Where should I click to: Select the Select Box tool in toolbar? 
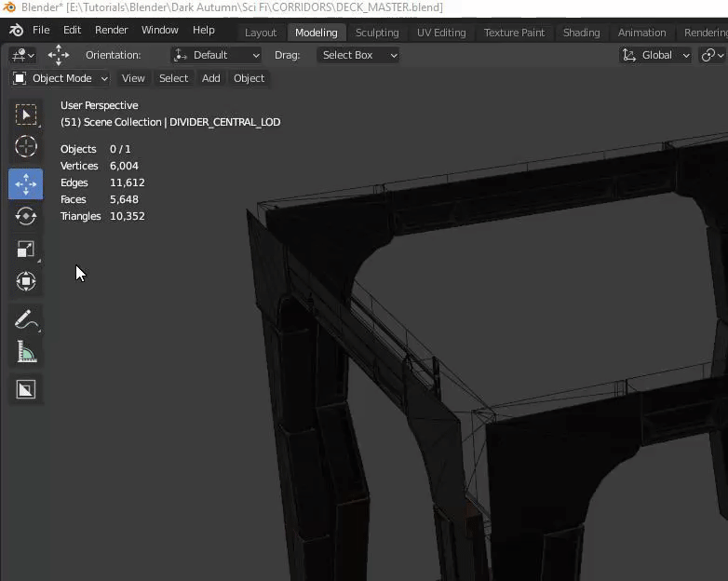click(x=25, y=115)
